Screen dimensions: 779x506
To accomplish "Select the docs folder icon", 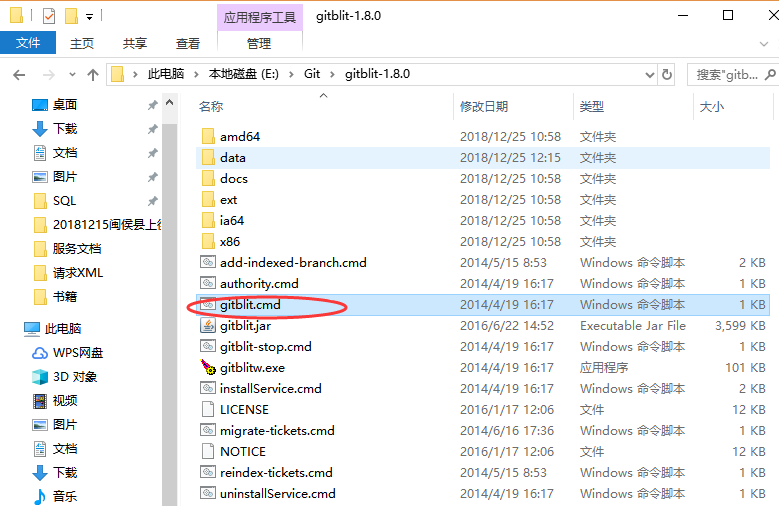I will point(208,178).
